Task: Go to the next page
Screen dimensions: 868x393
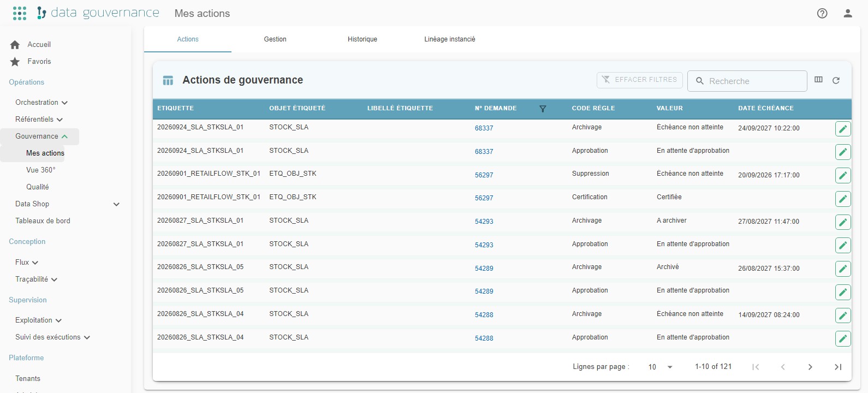Action: click(810, 367)
